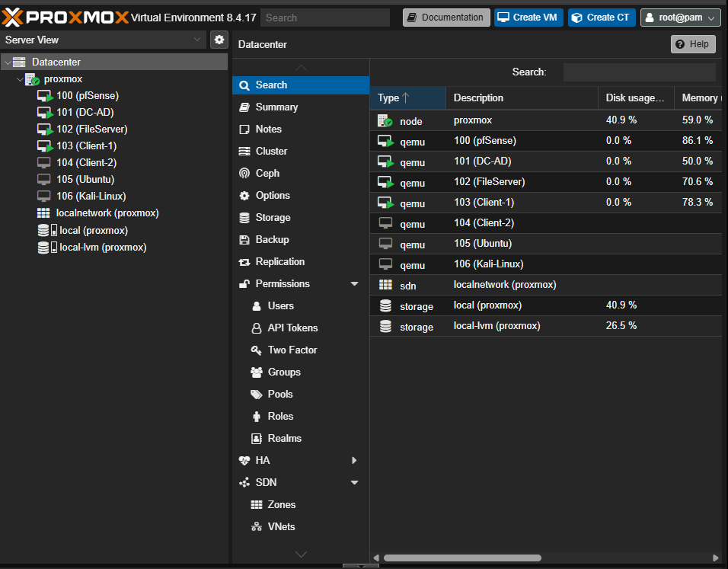Image resolution: width=728 pixels, height=569 pixels.
Task: Click the storage icon in local-lvm table row
Action: (x=385, y=326)
